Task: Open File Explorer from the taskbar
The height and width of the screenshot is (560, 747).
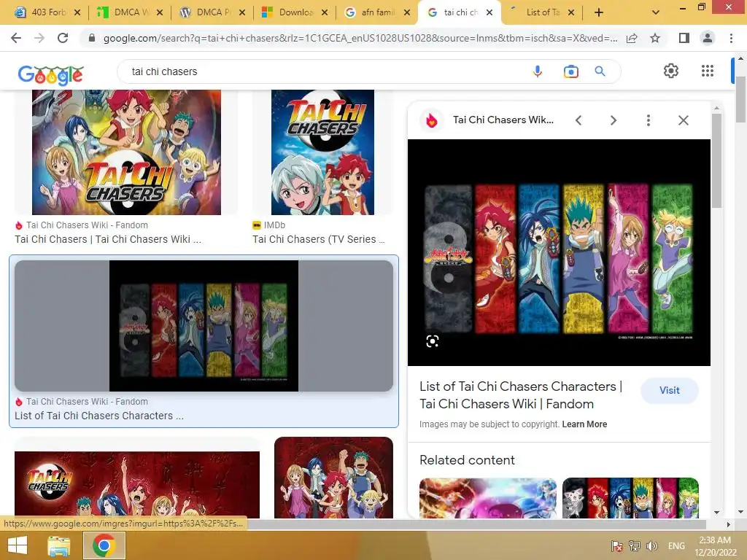Action: pyautogui.click(x=58, y=545)
